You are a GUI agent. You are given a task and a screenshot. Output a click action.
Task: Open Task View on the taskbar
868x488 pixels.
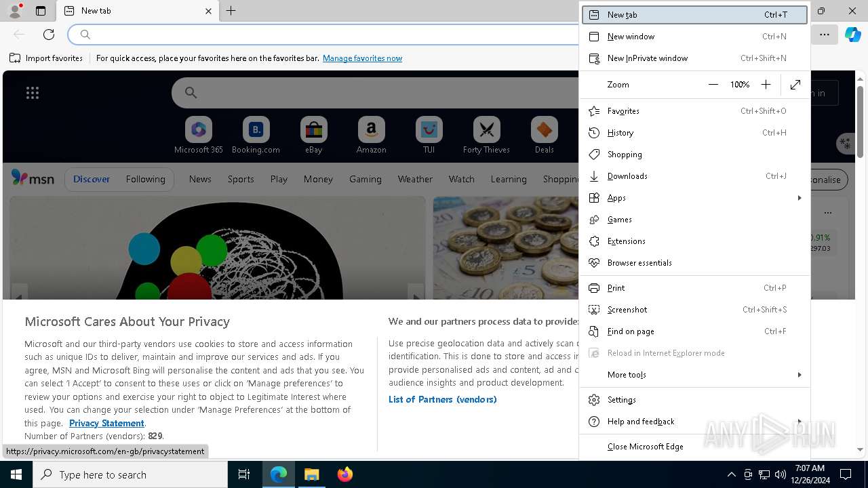click(x=244, y=474)
